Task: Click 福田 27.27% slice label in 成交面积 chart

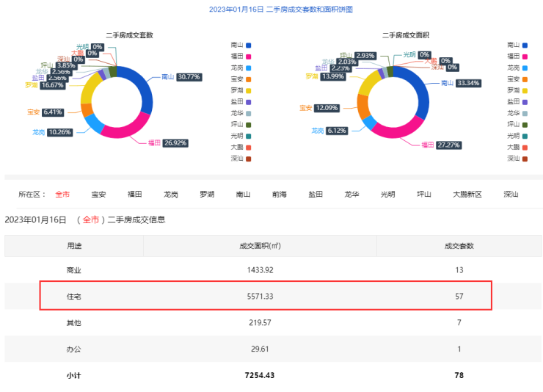Action: click(448, 145)
